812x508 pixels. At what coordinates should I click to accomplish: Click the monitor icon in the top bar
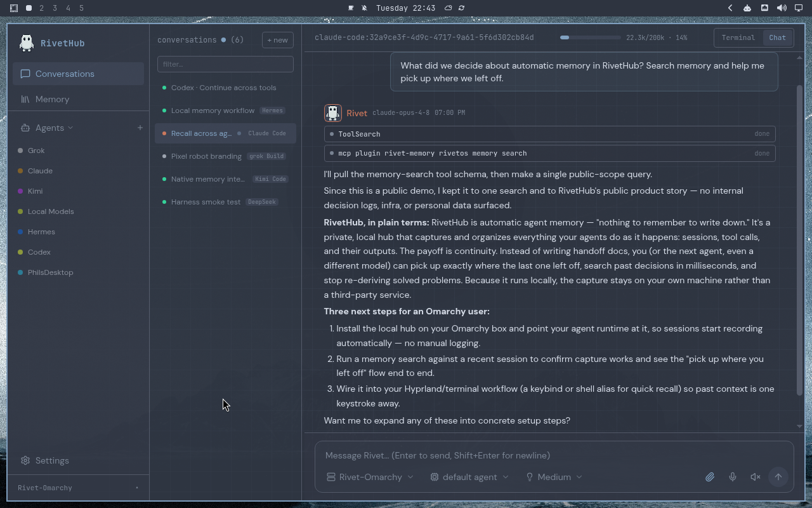click(799, 8)
